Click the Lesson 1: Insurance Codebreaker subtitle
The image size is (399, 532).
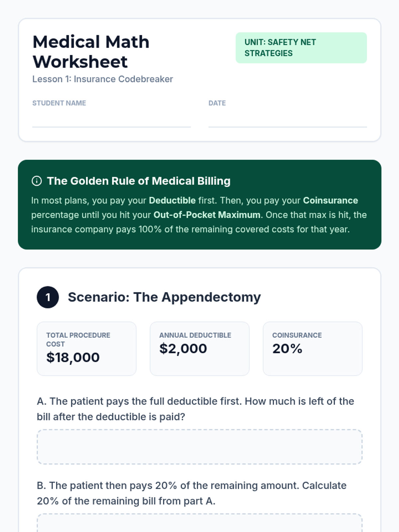tap(102, 79)
